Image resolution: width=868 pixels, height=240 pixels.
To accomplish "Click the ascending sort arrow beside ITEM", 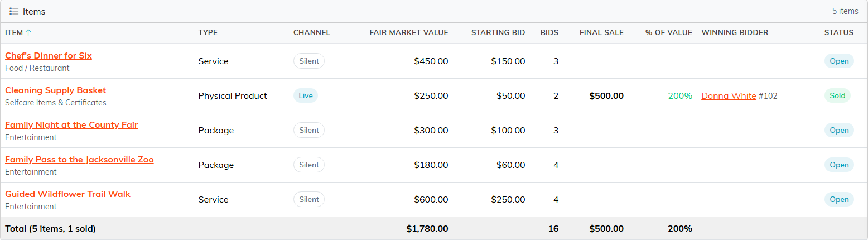I will (28, 32).
